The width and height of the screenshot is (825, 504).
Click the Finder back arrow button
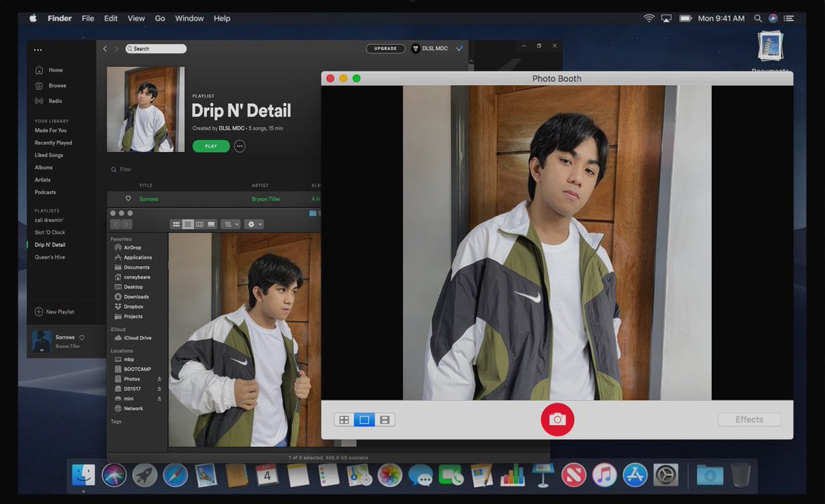tap(115, 224)
